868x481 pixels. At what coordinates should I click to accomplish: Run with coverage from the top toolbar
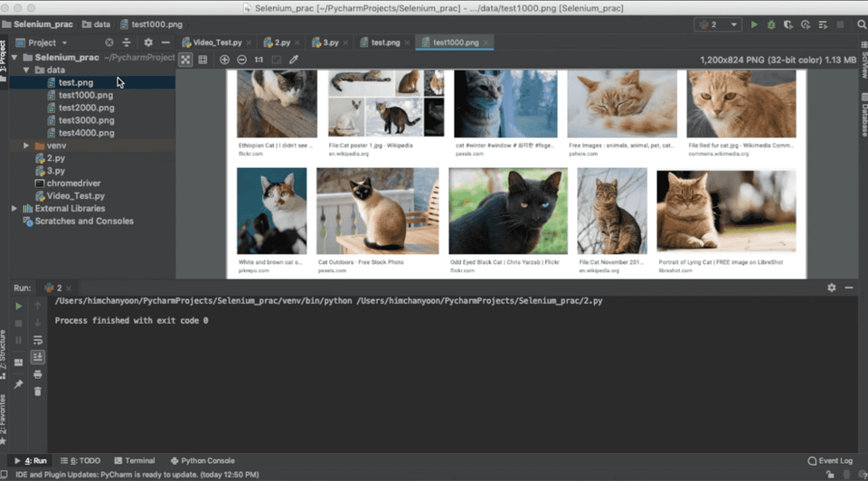[x=788, y=24]
